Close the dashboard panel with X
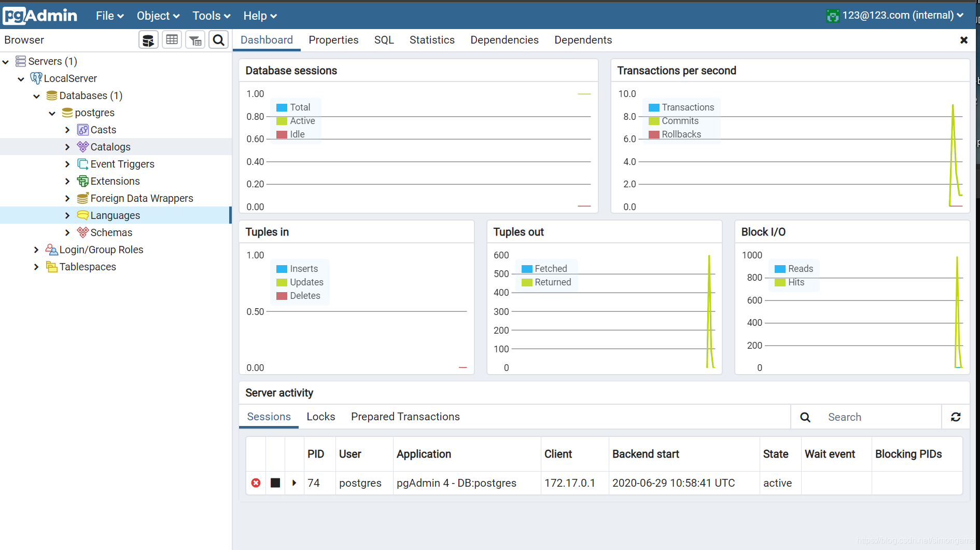This screenshot has height=550, width=980. click(964, 40)
